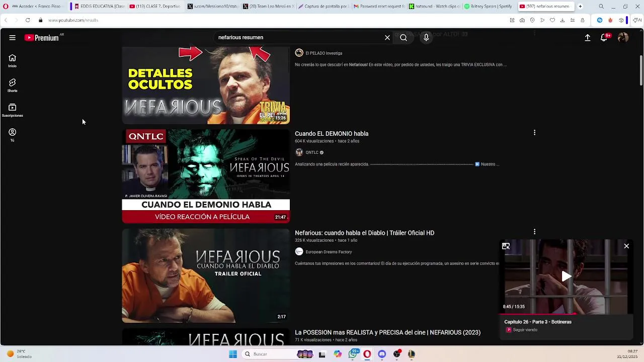Run search with the magnifier button
This screenshot has width=644, height=362.
(x=404, y=38)
